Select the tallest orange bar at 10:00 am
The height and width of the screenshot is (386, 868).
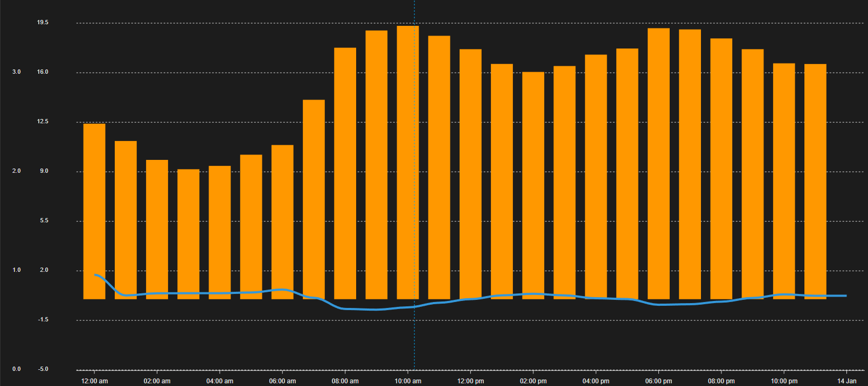[x=408, y=162]
